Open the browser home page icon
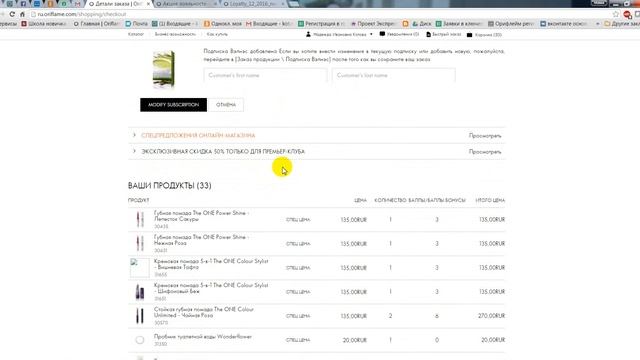 point(22,14)
